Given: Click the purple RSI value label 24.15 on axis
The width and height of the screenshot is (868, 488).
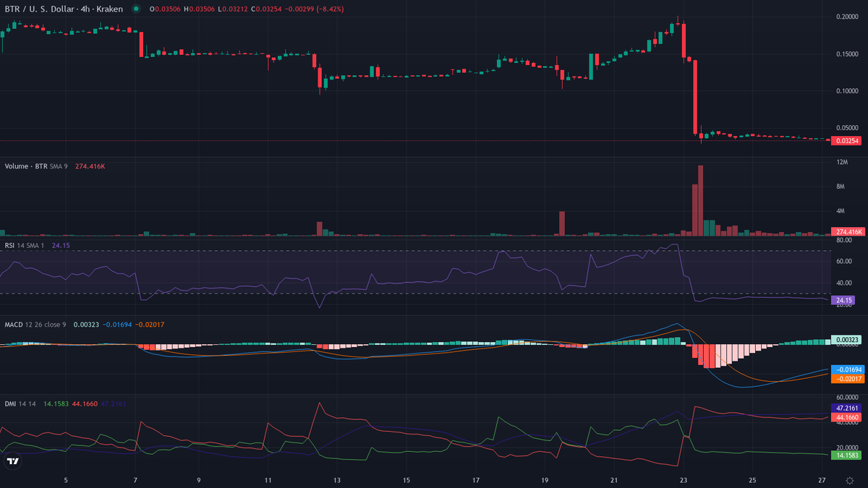Looking at the screenshot, I should [x=843, y=299].
